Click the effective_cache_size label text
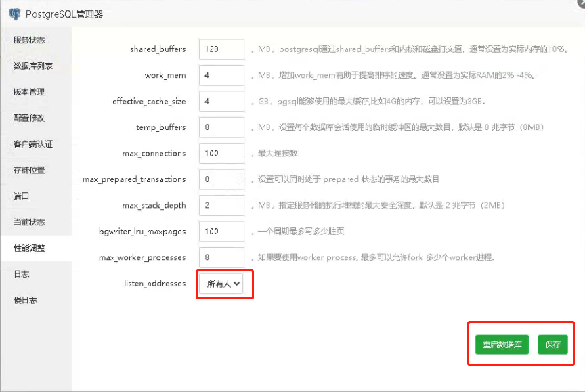 (x=149, y=102)
